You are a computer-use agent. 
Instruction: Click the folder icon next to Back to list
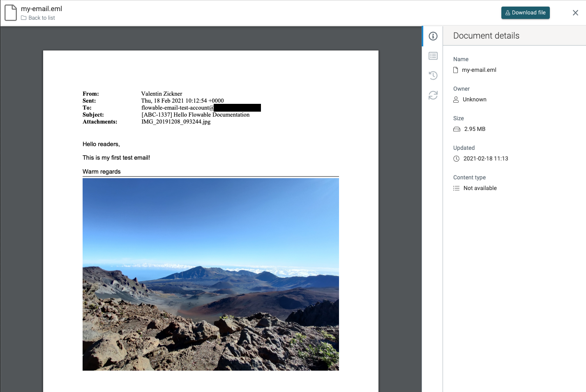tap(24, 18)
